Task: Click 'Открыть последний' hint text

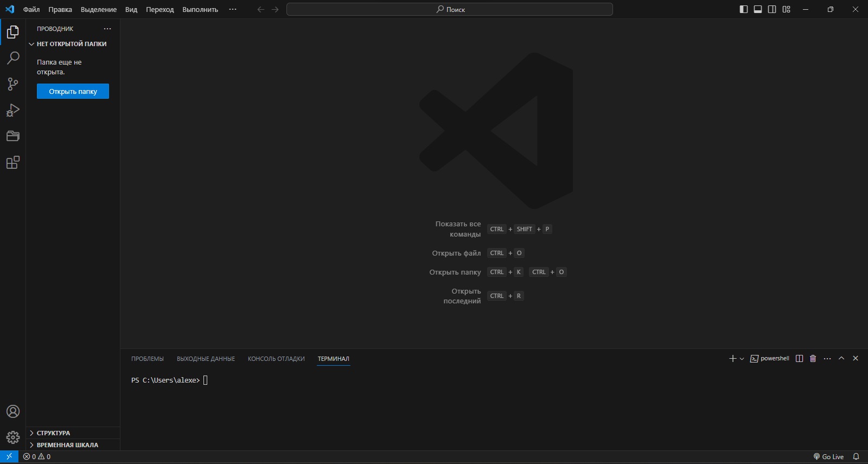Action: 462,296
